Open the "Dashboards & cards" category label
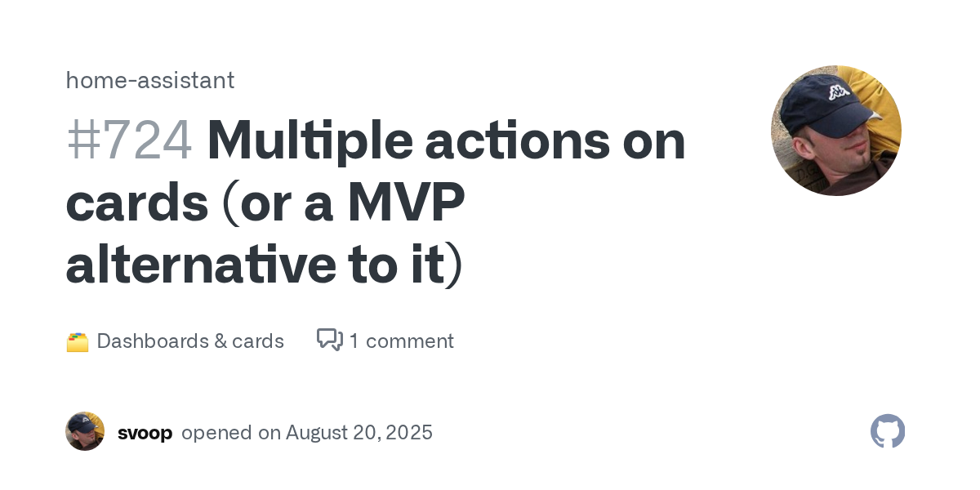The image size is (980, 490). (x=190, y=341)
